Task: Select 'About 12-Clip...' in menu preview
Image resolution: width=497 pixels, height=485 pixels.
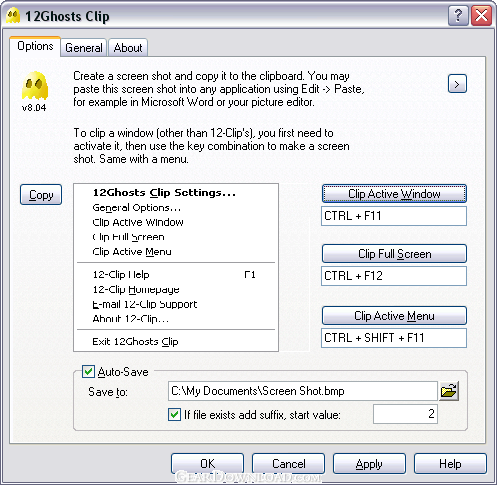Action: coord(131,319)
